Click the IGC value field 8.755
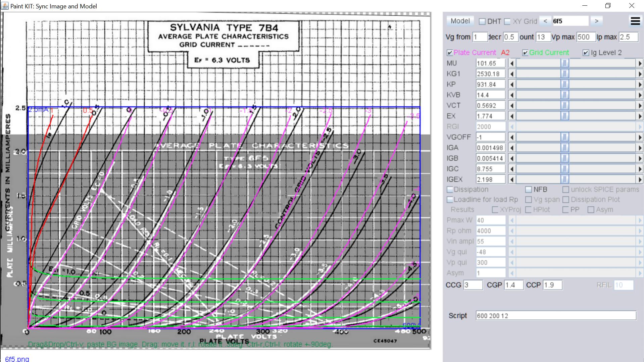The image size is (644, 362). (491, 169)
